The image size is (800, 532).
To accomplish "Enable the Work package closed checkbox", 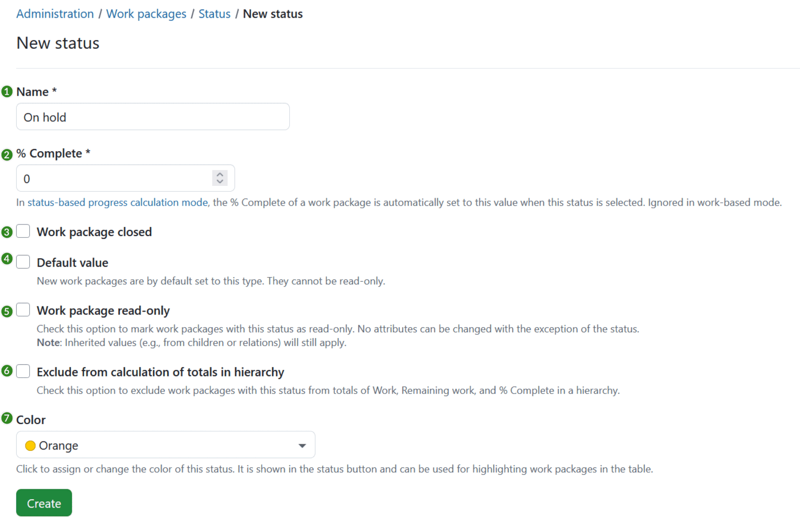I will [x=23, y=231].
